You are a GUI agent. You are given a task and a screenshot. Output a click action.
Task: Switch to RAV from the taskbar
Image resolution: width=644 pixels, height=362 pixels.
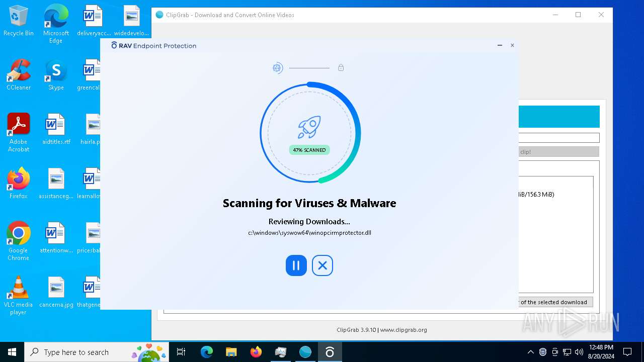click(330, 352)
